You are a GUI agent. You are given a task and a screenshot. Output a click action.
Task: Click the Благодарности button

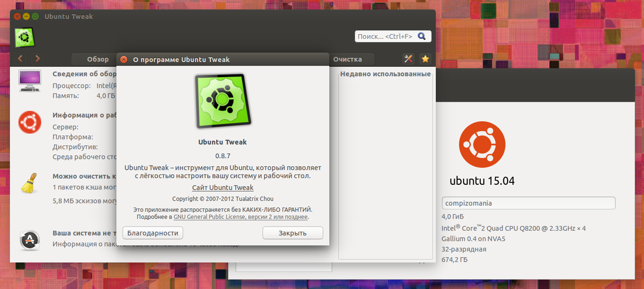153,233
